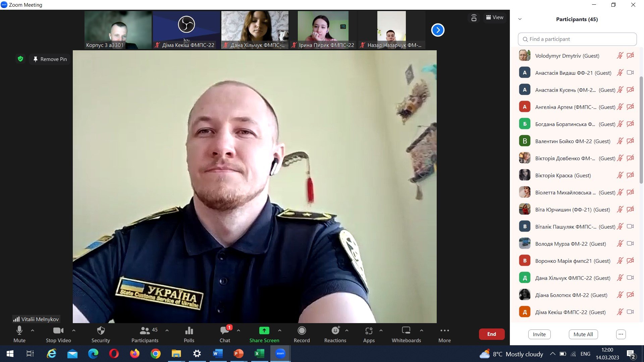Open Reactions smiley button
644x362 pixels.
335,334
